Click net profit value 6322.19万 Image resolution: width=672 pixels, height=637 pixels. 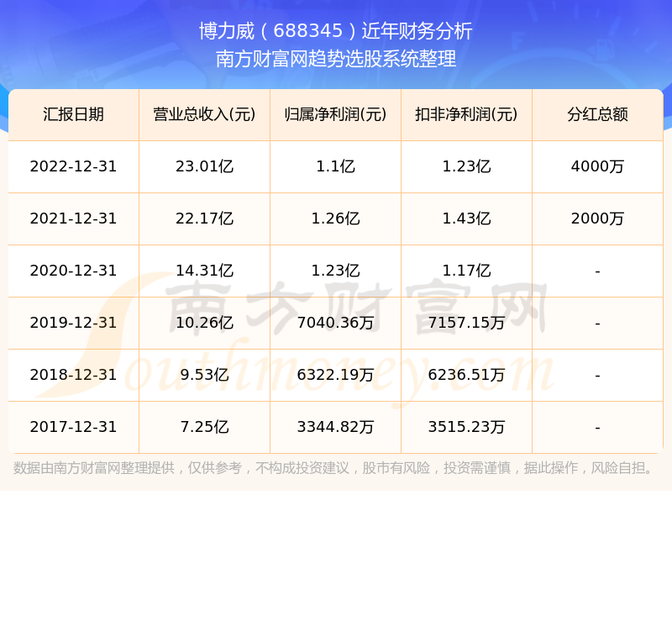335,375
